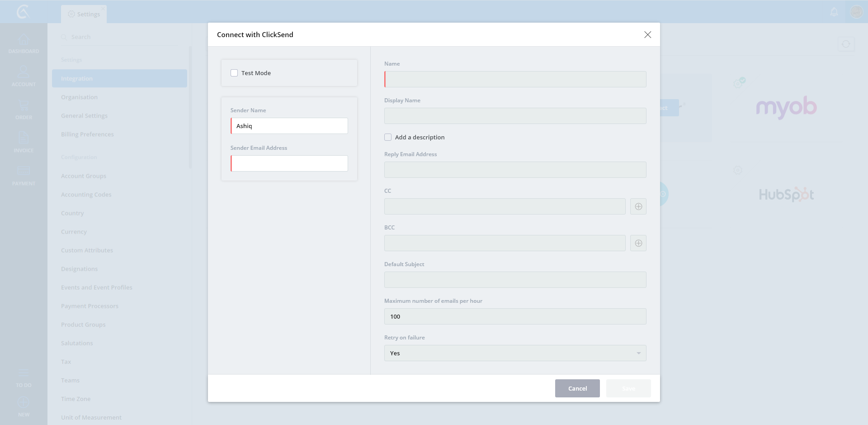Add a CC recipient with plus icon
This screenshot has width=868, height=425.
tap(638, 206)
